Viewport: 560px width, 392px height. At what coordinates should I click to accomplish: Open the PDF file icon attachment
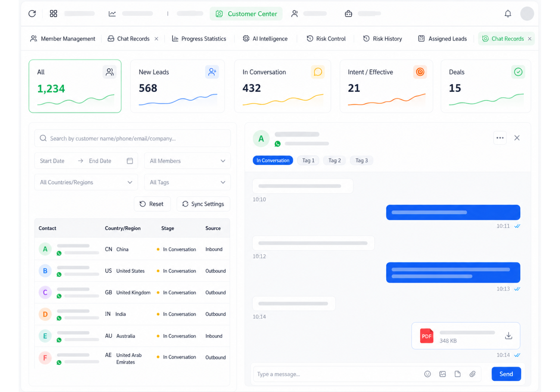tap(427, 336)
